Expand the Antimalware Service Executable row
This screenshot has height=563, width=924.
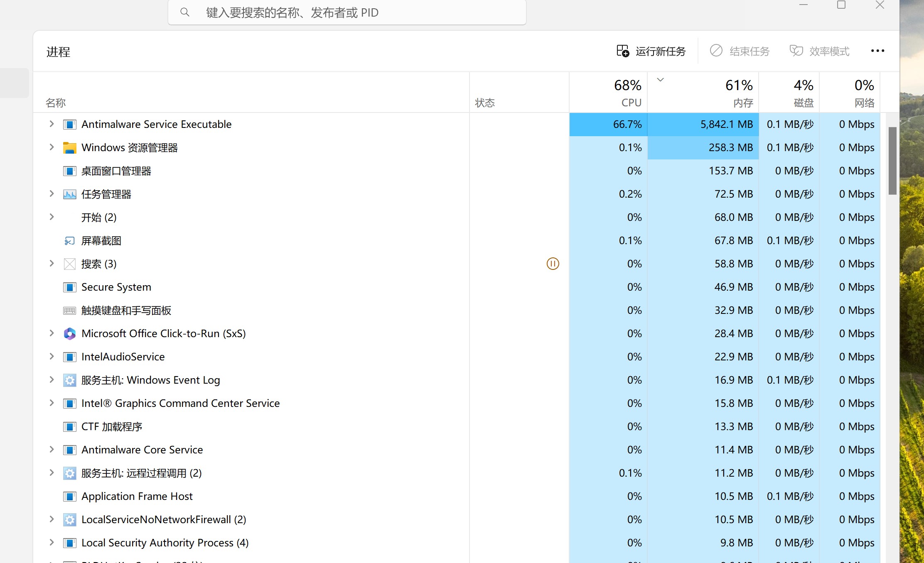point(52,124)
